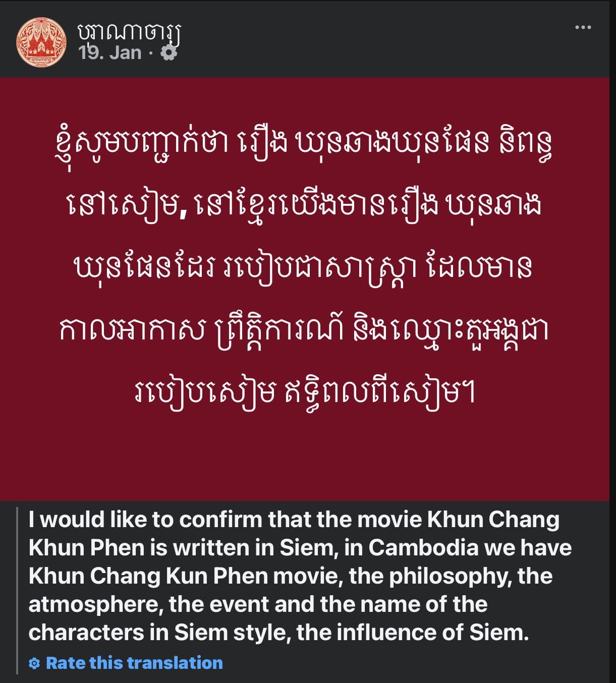Click the gear icon beside the post date
Screen dimensions: 616x683
tap(169, 53)
